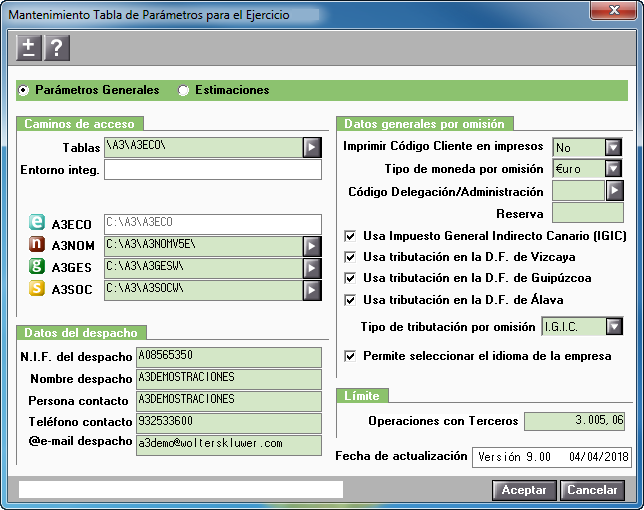Click Datos generales por omisión header
644x510 pixels.
(425, 124)
